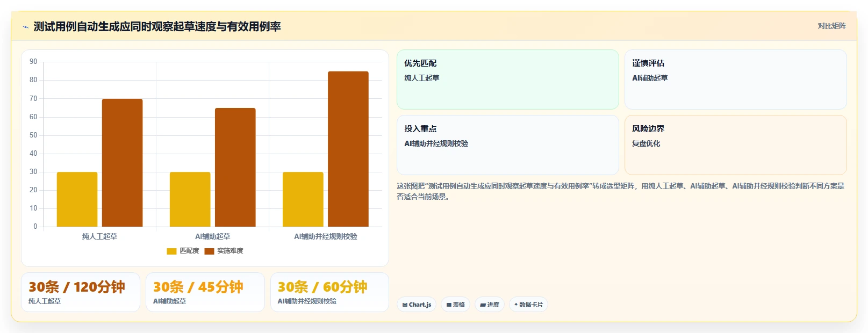Select the 优先匹配 matrix card
The height and width of the screenshot is (333, 868).
tap(508, 79)
